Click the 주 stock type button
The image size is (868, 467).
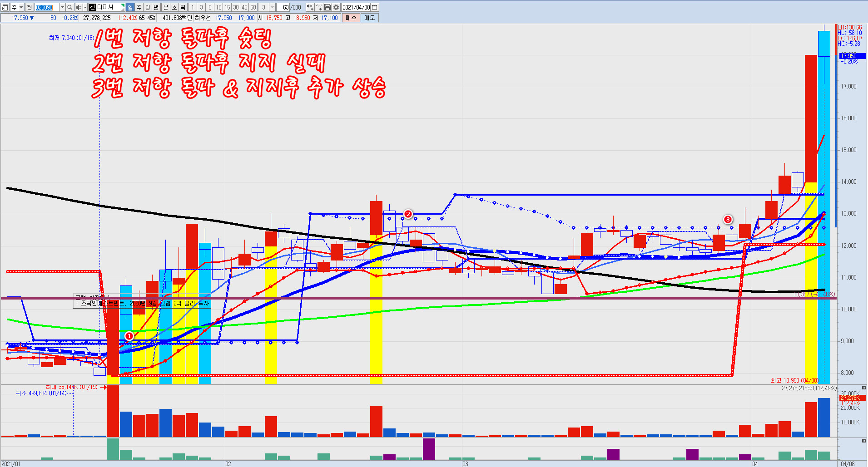[14, 7]
